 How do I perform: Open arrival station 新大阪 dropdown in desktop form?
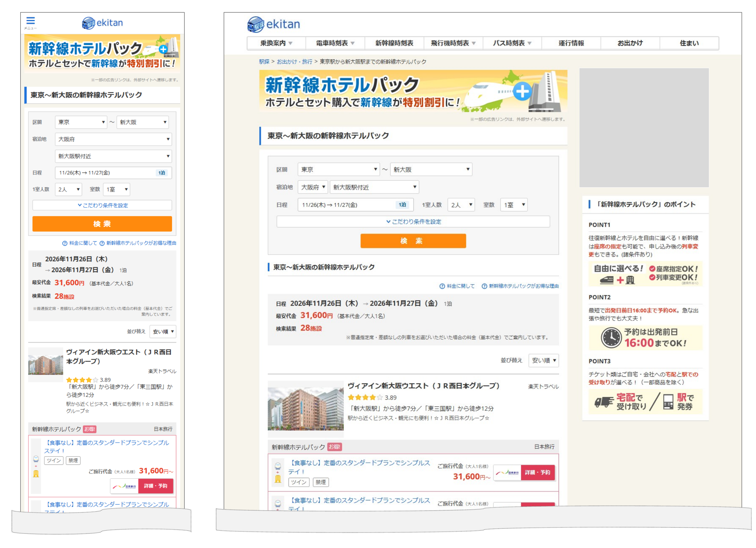pyautogui.click(x=431, y=169)
